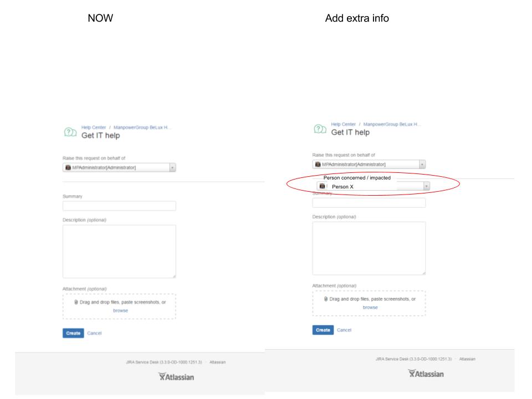
Task: Click the browse link in right attachment area
Action: click(x=370, y=308)
